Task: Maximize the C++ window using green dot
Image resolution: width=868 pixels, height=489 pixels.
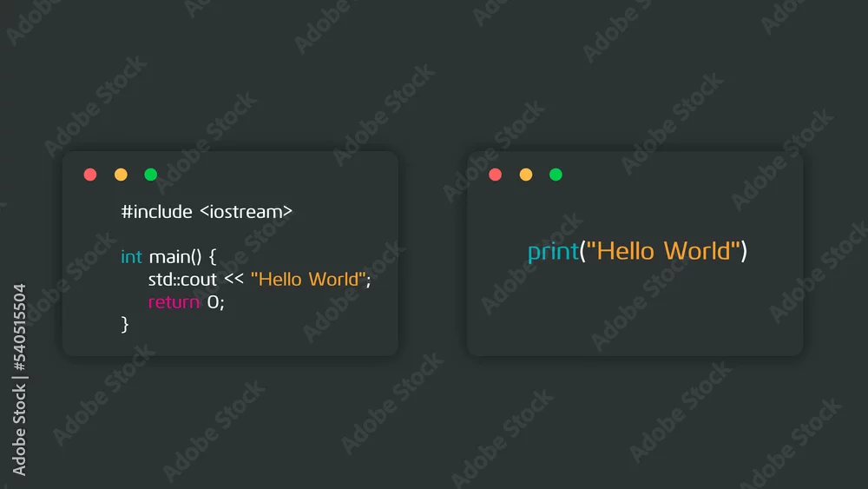Action: pos(150,175)
